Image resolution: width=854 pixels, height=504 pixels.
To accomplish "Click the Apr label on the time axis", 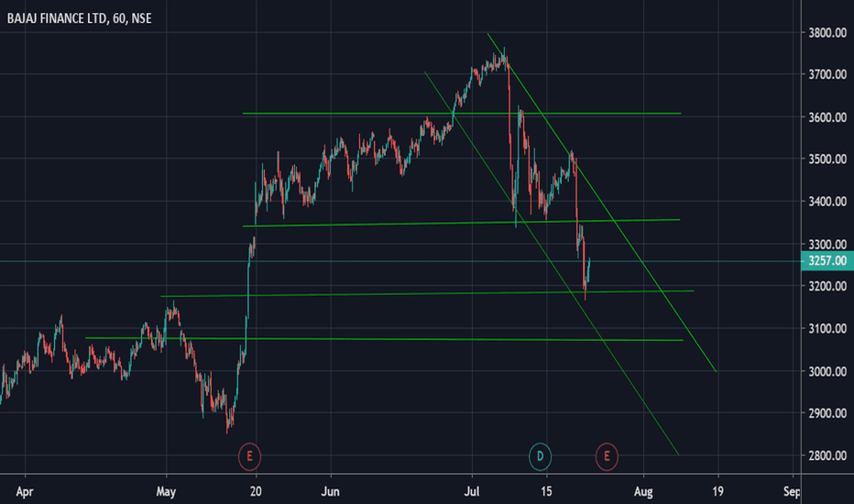I will (25, 491).
